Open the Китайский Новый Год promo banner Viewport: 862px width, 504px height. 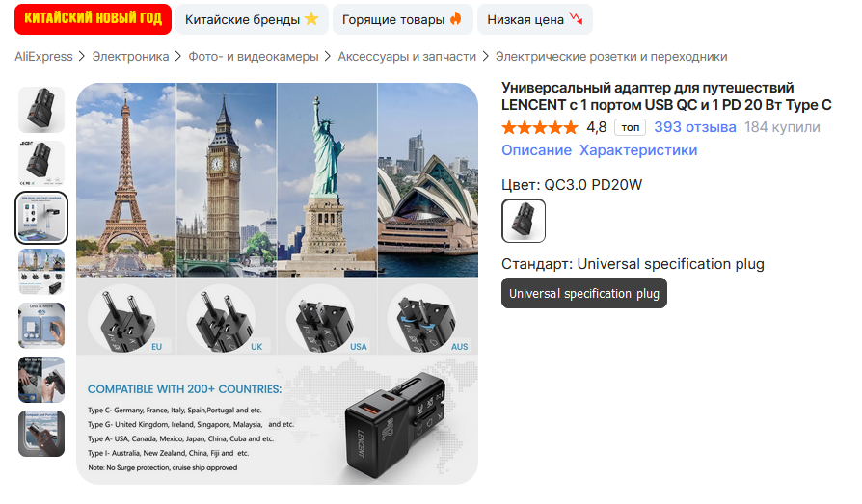(x=93, y=19)
